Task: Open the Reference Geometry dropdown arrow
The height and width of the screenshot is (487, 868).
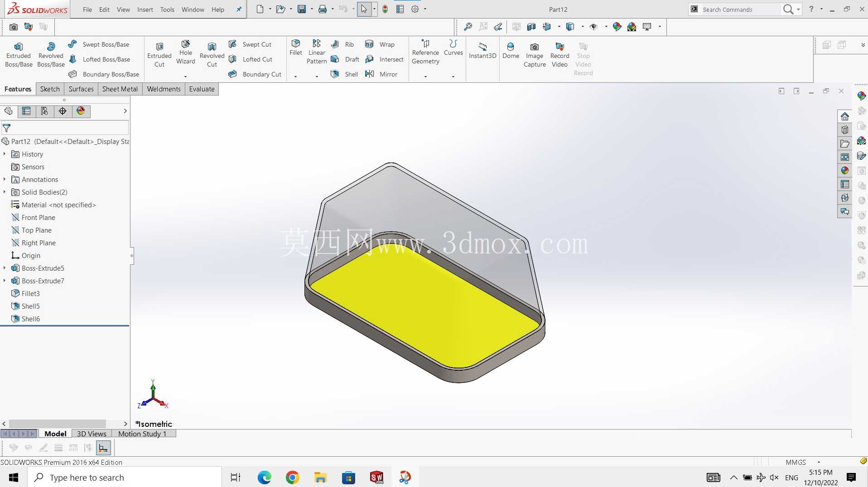Action: (425, 76)
